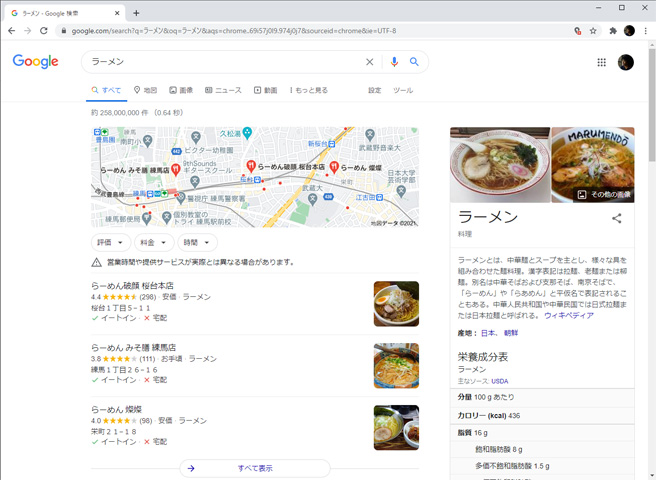Click the Google logo
656x480 pixels.
tap(36, 62)
